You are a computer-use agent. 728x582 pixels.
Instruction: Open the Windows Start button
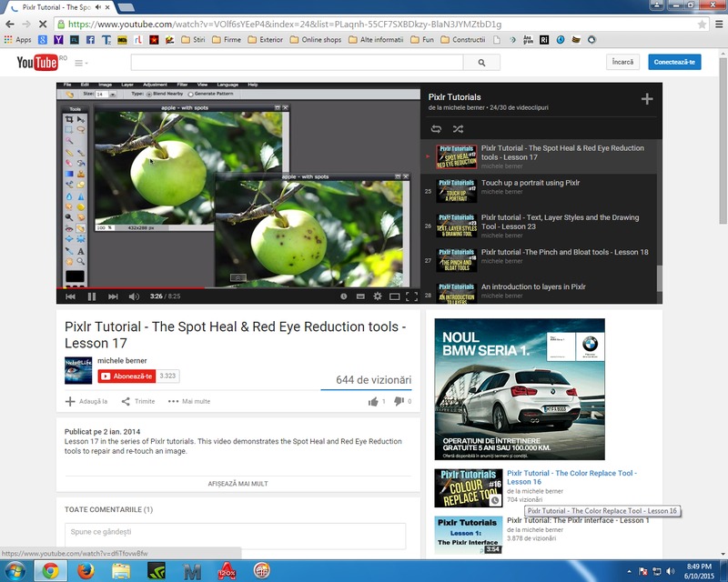point(15,571)
